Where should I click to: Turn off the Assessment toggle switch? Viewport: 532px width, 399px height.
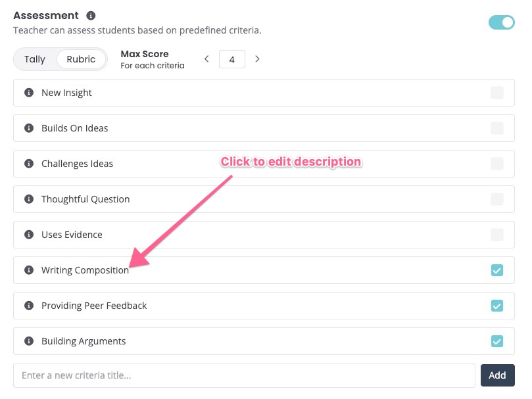[501, 22]
